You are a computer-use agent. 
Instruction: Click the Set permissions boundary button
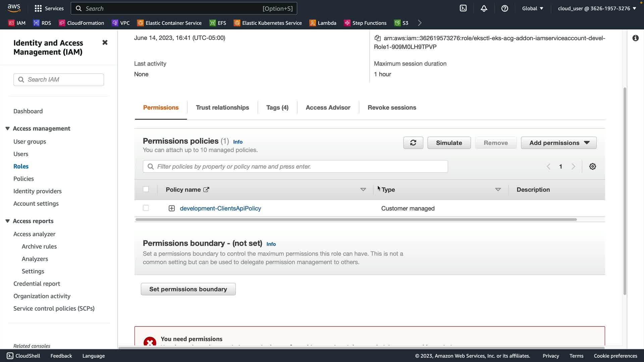(x=188, y=289)
